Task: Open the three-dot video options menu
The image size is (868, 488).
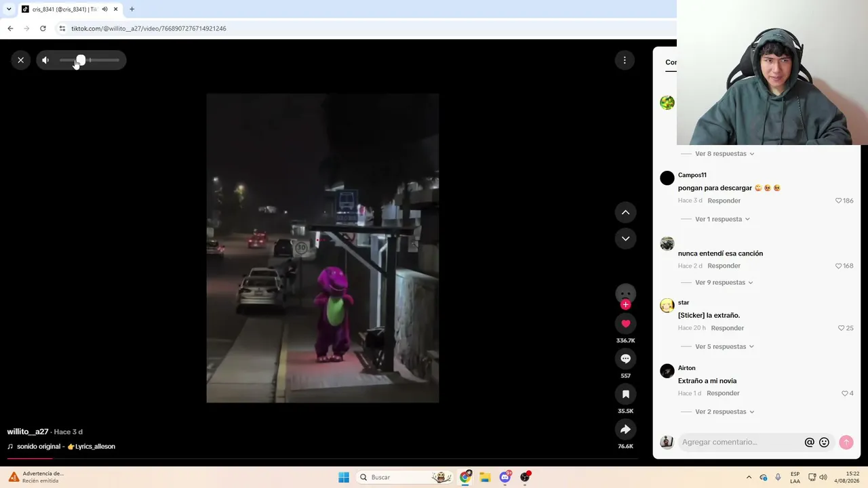Action: [x=625, y=60]
